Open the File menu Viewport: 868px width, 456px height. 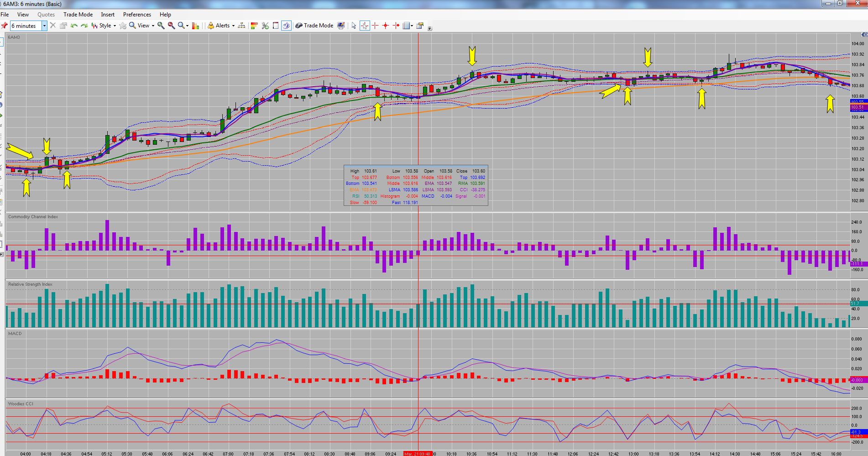pyautogui.click(x=5, y=15)
